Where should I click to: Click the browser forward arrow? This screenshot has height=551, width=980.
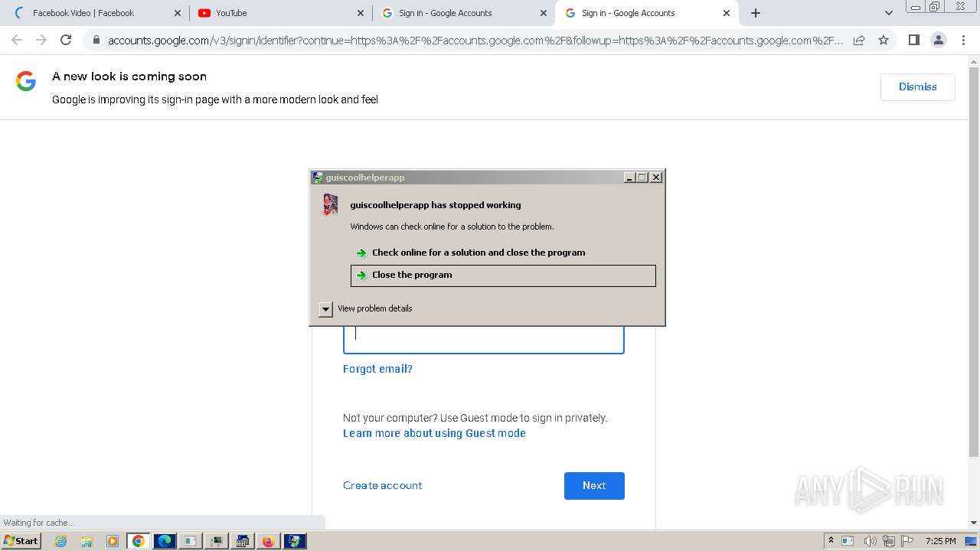point(41,40)
